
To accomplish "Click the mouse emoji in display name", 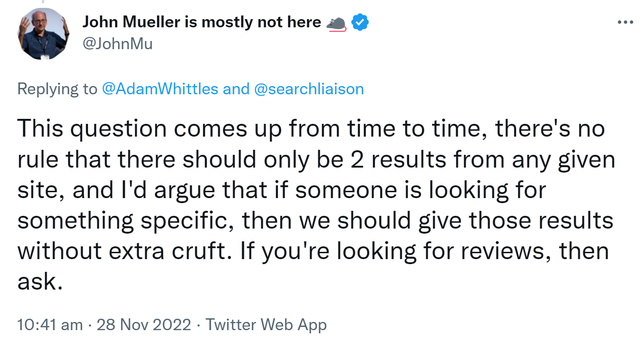I will coord(337,24).
